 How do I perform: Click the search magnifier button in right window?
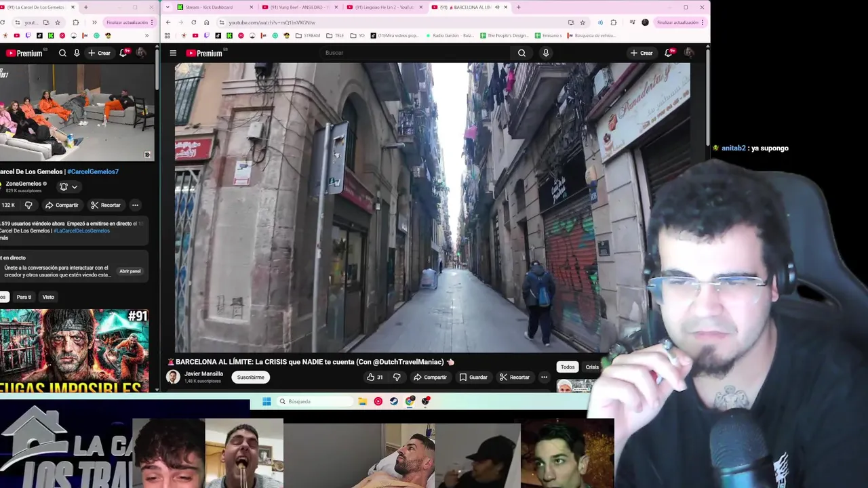[x=521, y=53]
